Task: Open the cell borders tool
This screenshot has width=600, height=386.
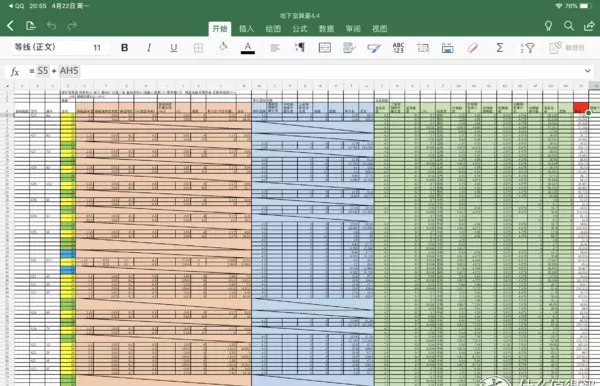Action: click(x=198, y=48)
